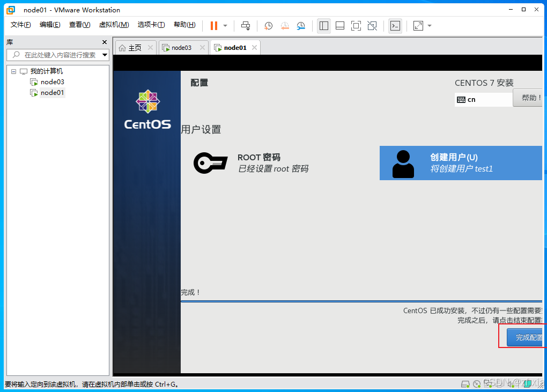Toggle the library sidebar view
Viewport: 547px width, 392px height.
[324, 25]
